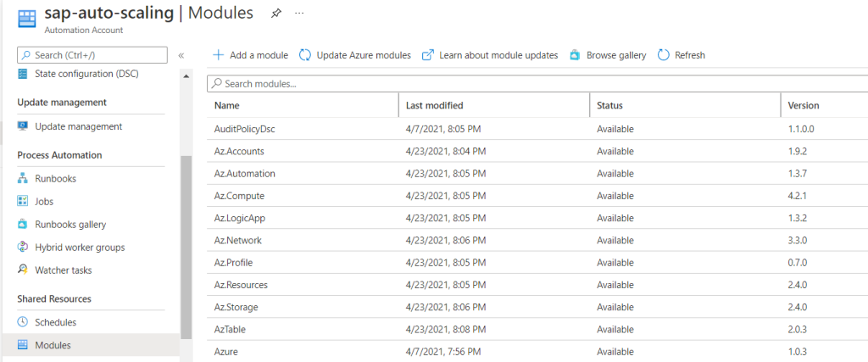The height and width of the screenshot is (362, 868).
Task: Open Az.Accounts module row
Action: 537,151
